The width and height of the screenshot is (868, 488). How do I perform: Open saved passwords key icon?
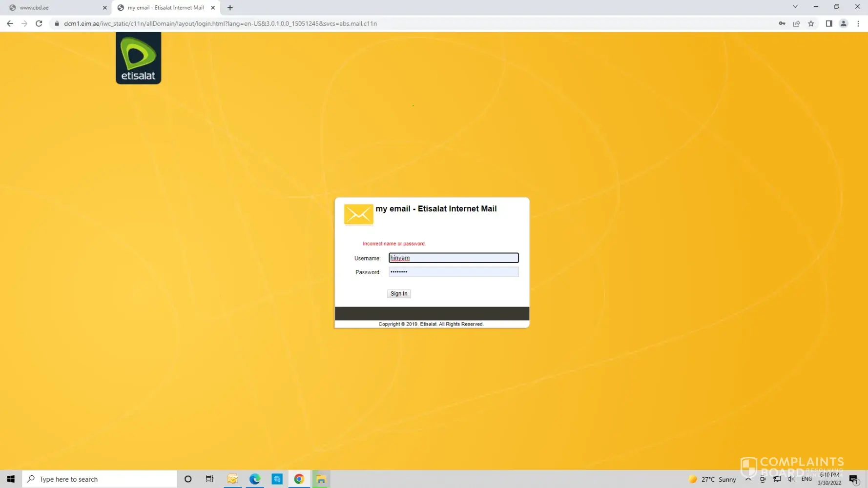[782, 23]
